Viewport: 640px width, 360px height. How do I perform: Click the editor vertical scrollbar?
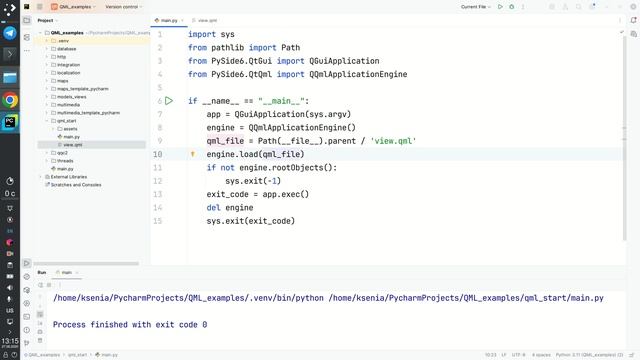[x=624, y=139]
